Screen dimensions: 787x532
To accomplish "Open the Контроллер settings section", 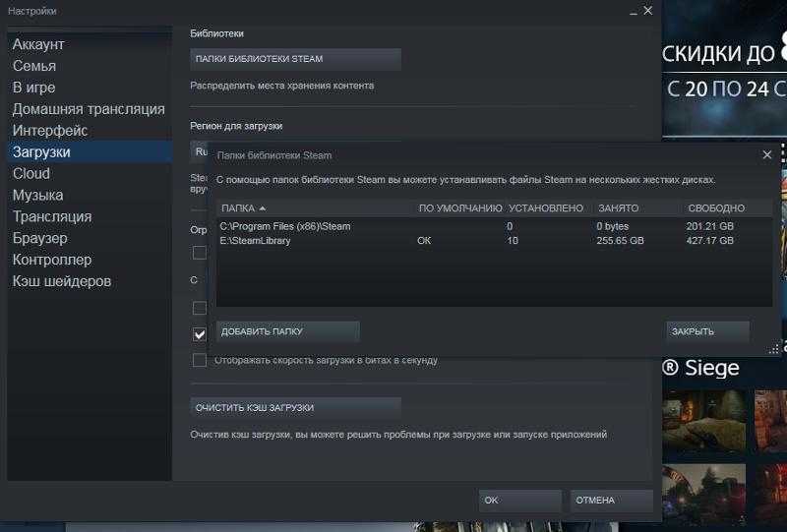I will point(52,260).
